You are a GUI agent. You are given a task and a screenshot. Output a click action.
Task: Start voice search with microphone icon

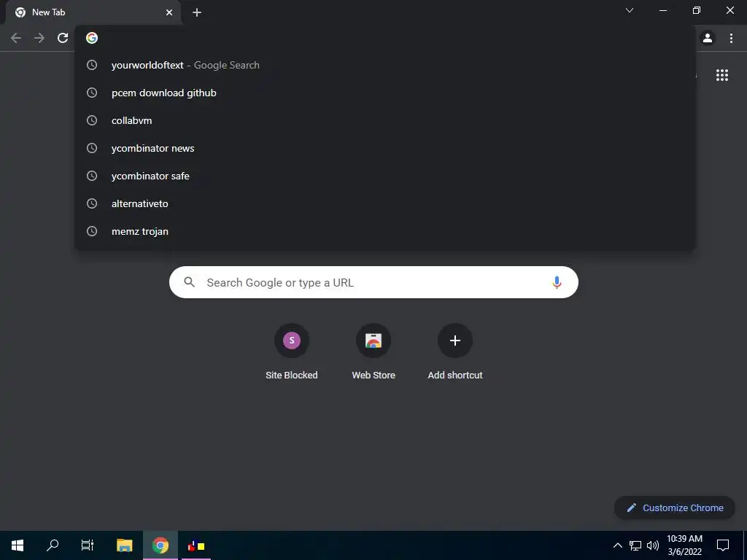click(x=557, y=282)
